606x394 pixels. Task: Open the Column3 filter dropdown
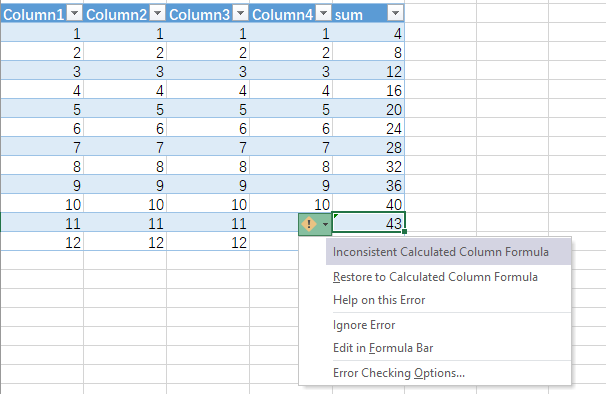[x=240, y=14]
